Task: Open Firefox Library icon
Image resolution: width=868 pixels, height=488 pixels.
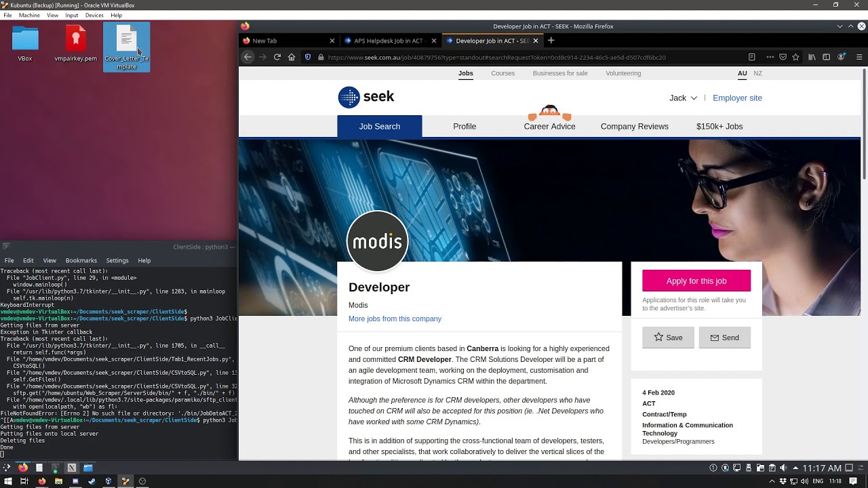Action: click(812, 58)
